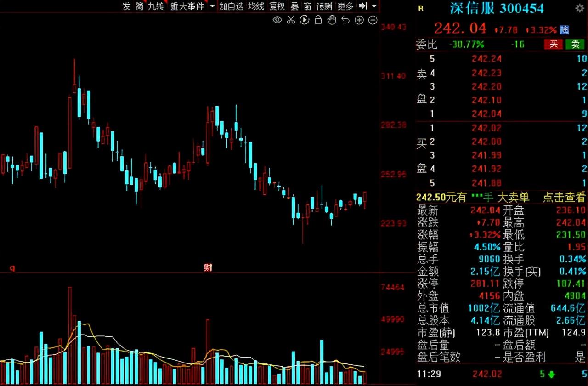Image resolution: width=588 pixels, height=386 pixels.
Task: Click 金额 value 2.15亿
Action: click(486, 272)
